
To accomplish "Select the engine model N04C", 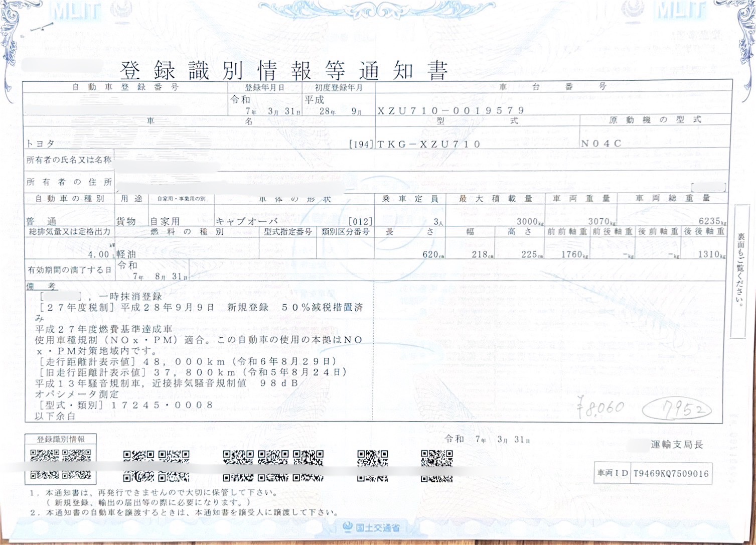I will [x=601, y=144].
